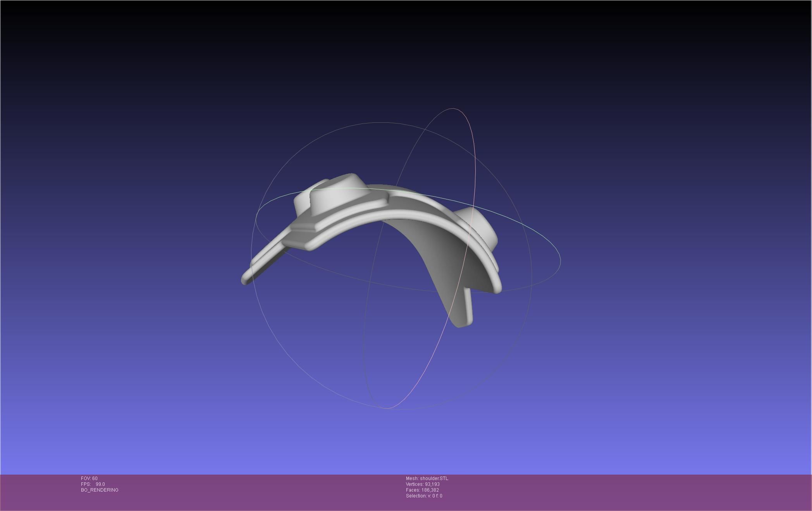Image resolution: width=812 pixels, height=511 pixels.
Task: Click the 'FOV: 60' status text
Action: click(89, 478)
